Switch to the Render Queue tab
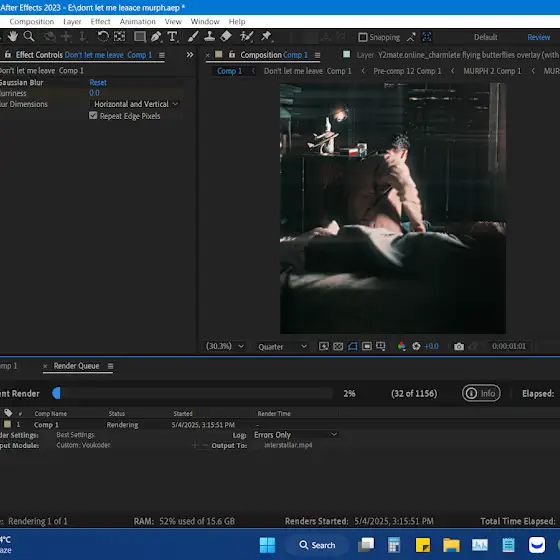This screenshot has height=560, width=560. coord(76,366)
